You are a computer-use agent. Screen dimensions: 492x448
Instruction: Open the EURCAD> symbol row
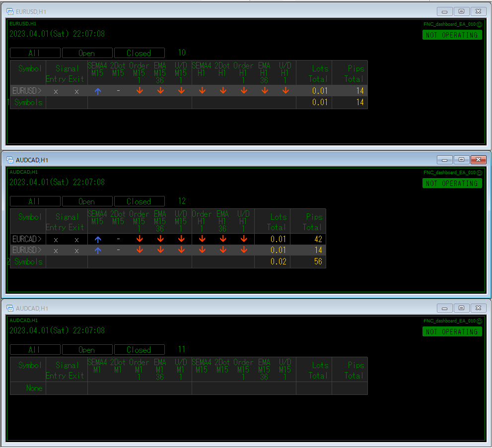(x=27, y=239)
